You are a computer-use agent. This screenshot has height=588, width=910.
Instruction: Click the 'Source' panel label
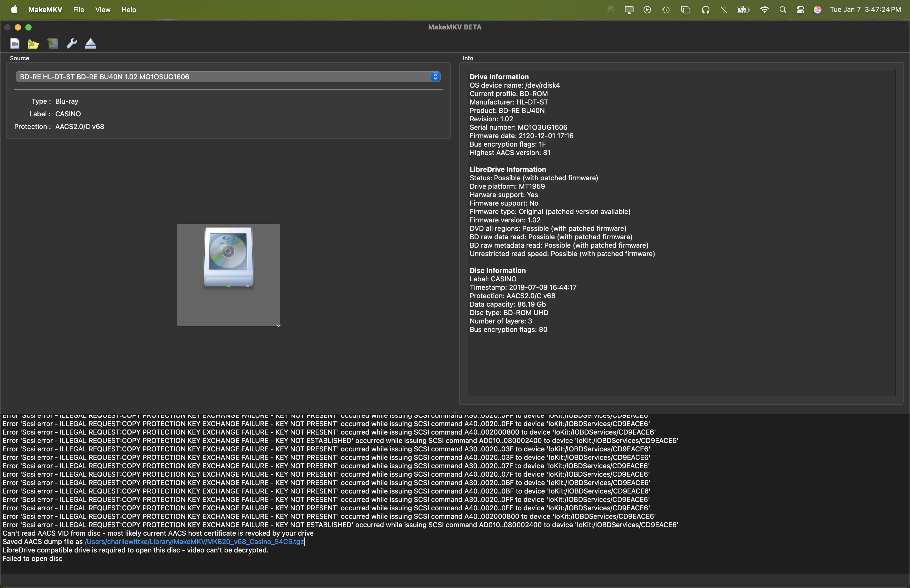pyautogui.click(x=19, y=58)
